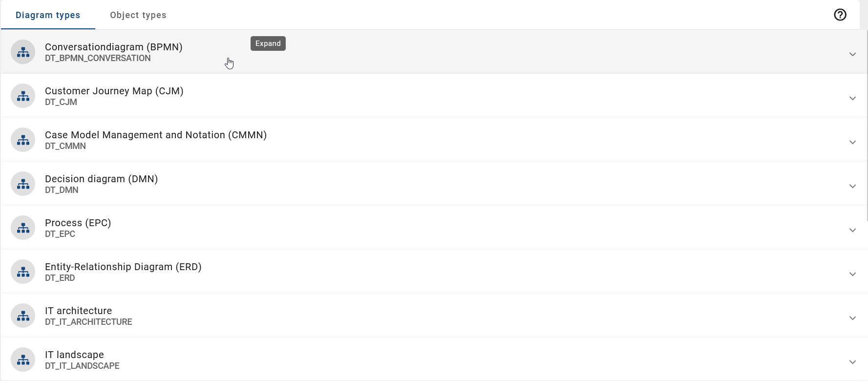Expand the Case Model Management and Notation row
Viewport: 868px width, 381px height.
pyautogui.click(x=853, y=142)
